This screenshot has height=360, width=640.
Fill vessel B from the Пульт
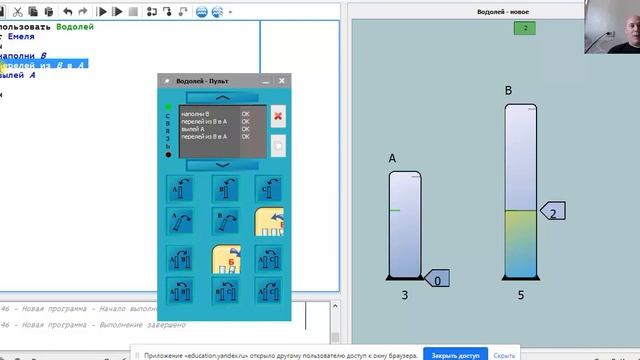click(x=225, y=189)
